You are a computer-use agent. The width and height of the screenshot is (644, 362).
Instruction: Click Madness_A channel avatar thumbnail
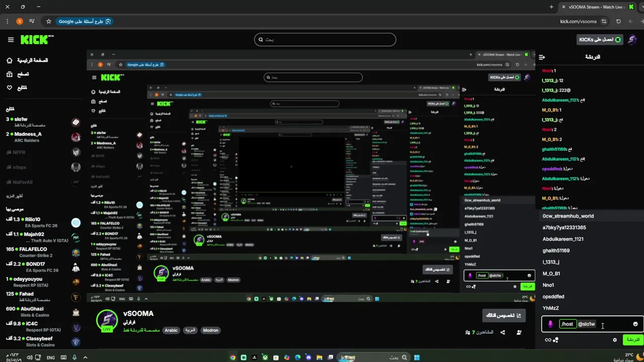(75, 137)
